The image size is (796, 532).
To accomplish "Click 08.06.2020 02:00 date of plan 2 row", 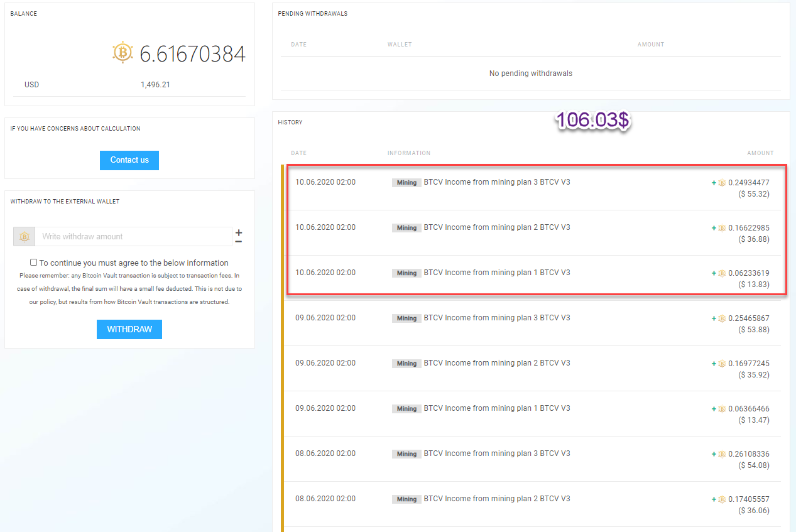I will pyautogui.click(x=325, y=499).
